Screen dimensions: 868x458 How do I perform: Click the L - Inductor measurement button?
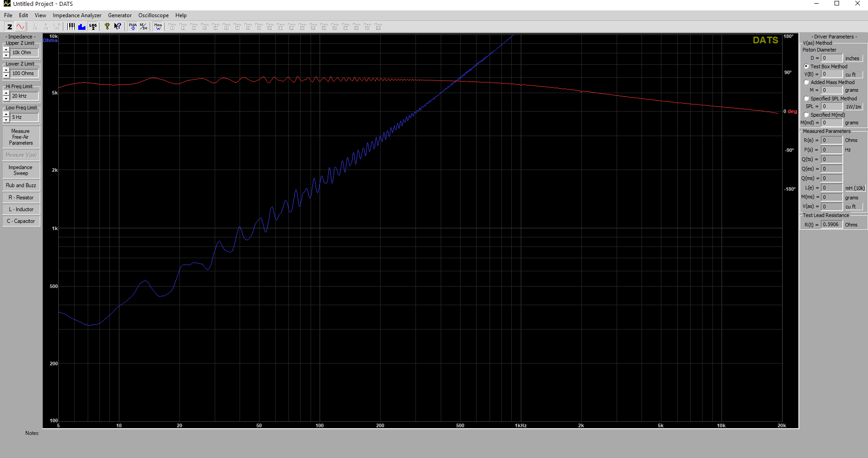(21, 209)
